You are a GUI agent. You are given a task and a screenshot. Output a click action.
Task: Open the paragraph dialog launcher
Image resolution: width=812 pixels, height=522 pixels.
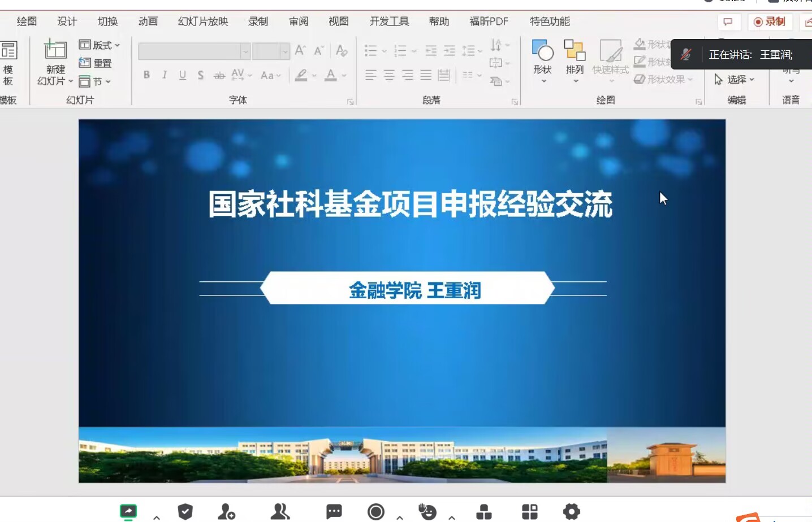(x=515, y=102)
